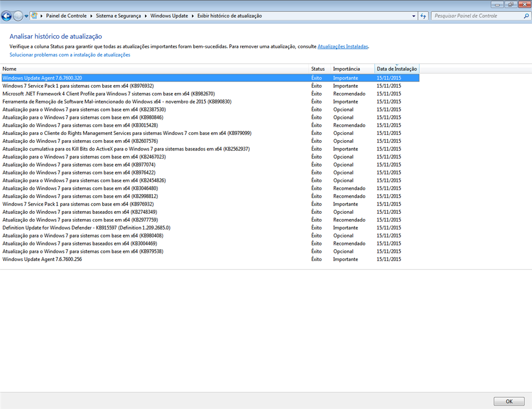
Task: Click Recomendado cell in KB982670 row
Action: (x=349, y=93)
